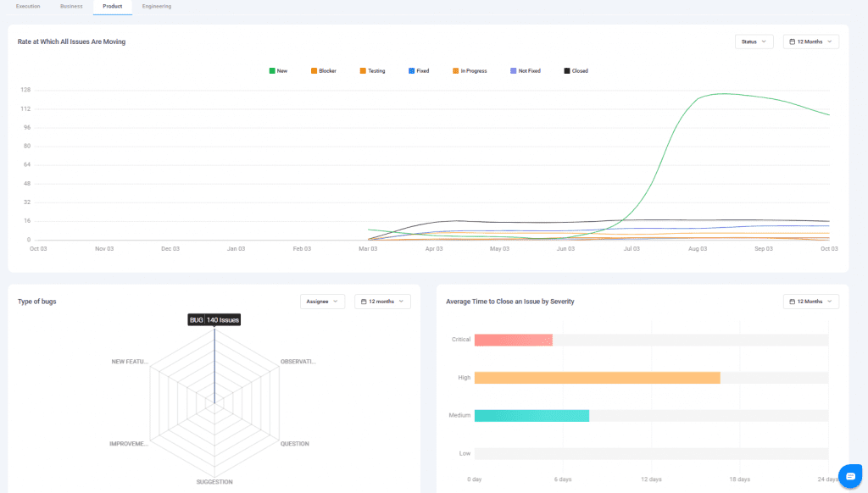Toggle the Testing series in legend

click(x=372, y=71)
